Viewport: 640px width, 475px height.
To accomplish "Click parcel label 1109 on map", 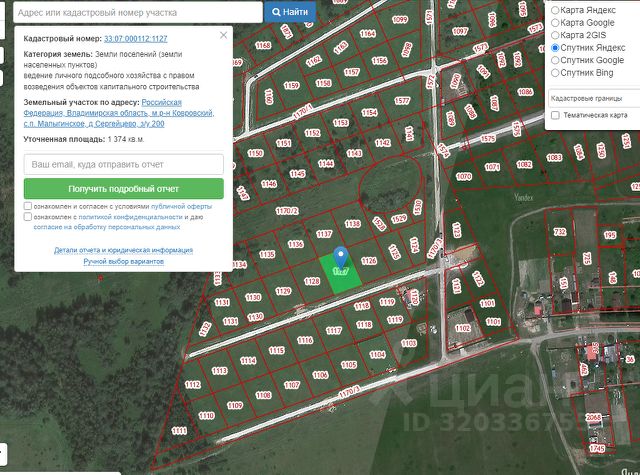I will [235, 406].
